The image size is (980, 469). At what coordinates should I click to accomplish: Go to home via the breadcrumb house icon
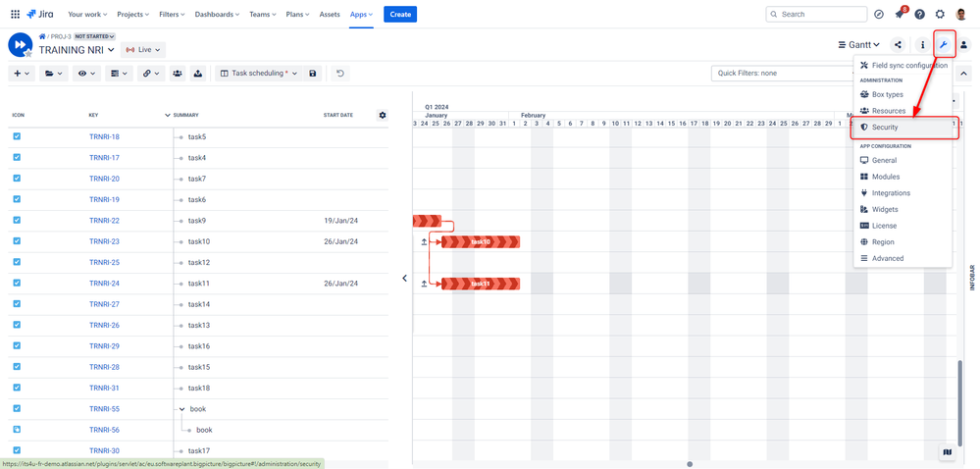(x=42, y=36)
